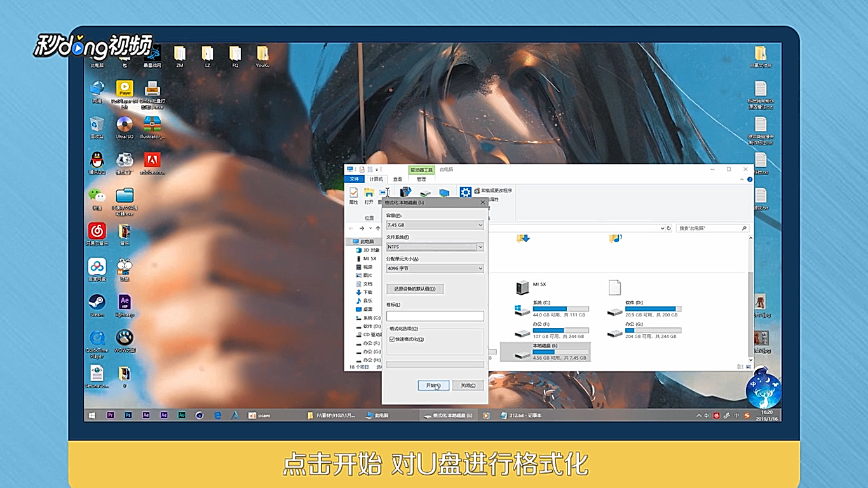The height and width of the screenshot is (488, 868).
Task: Toggle the 快速格式化 checkbox
Action: (392, 339)
